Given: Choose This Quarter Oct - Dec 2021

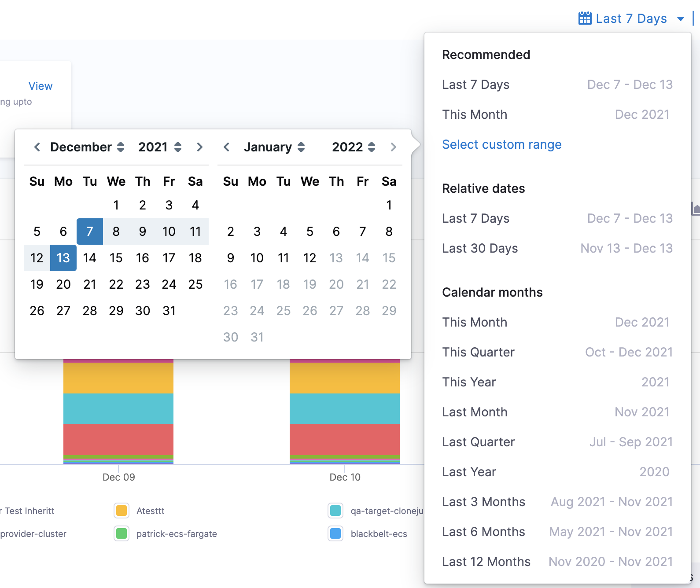Looking at the screenshot, I should (x=557, y=352).
